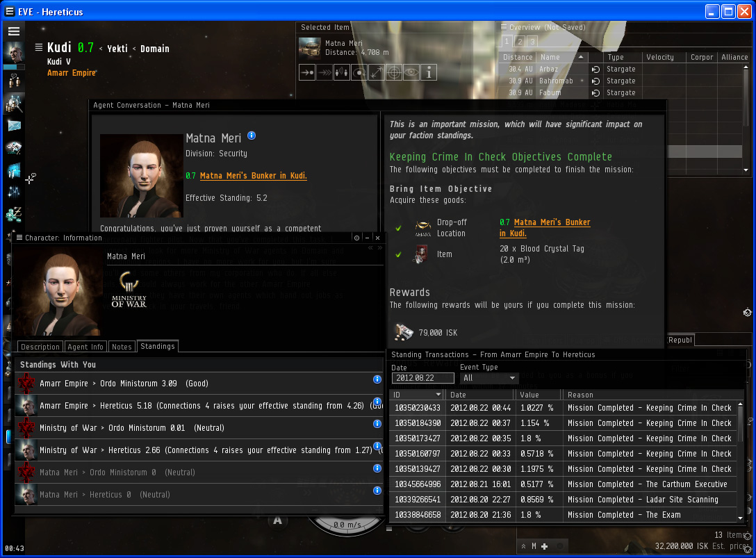Open the Market sidebar icon
This screenshot has height=558, width=756.
point(14,170)
